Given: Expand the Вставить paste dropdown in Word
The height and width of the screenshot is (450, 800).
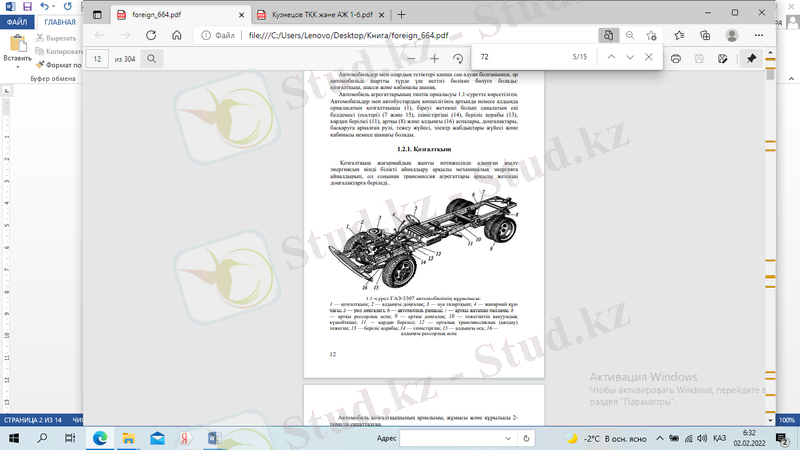Looking at the screenshot, I should point(17,68).
